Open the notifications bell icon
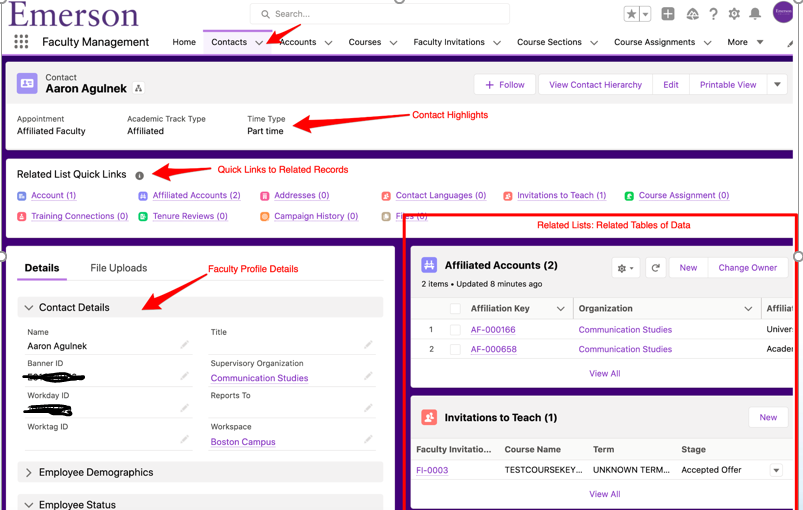The image size is (803, 510). (755, 14)
